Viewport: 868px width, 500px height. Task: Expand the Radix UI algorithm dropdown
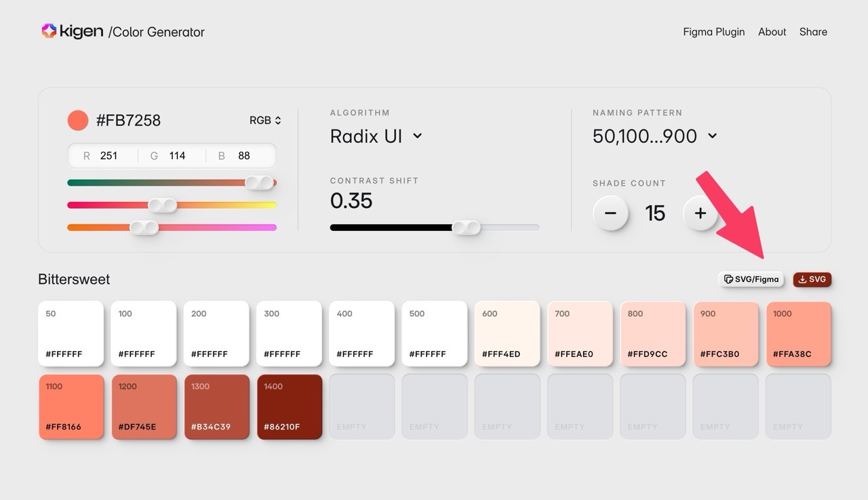376,136
